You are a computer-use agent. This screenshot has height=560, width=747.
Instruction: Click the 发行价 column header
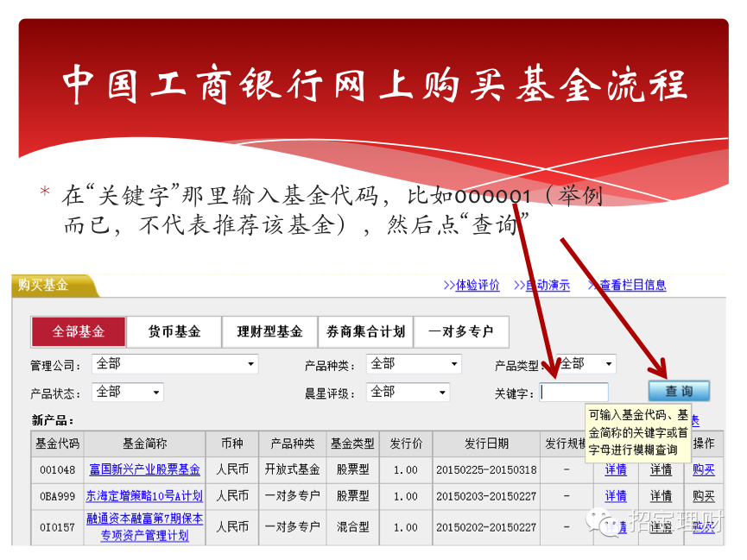pyautogui.click(x=406, y=444)
